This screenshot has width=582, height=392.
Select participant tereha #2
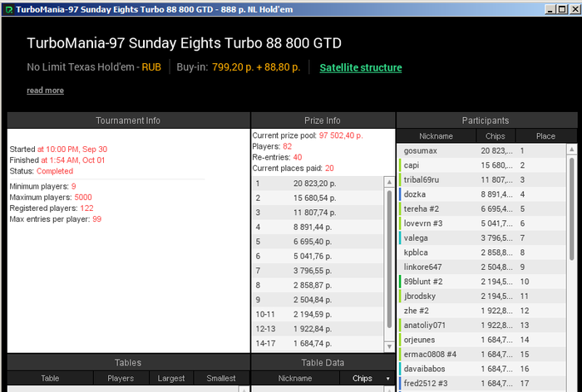pos(481,208)
